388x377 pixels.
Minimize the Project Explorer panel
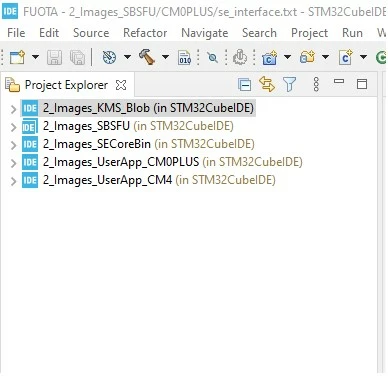point(339,81)
